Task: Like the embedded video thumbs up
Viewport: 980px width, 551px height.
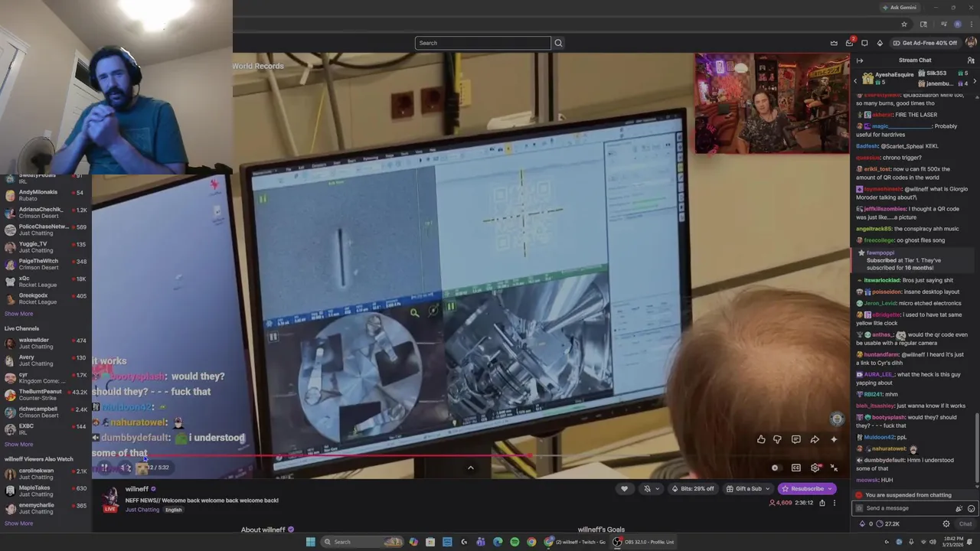Action: [x=761, y=439]
